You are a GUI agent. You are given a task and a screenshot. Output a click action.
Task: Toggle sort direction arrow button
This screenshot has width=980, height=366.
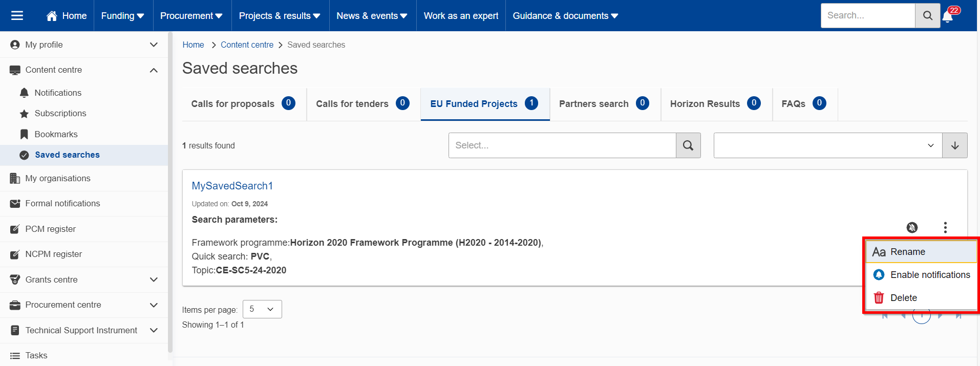point(955,145)
